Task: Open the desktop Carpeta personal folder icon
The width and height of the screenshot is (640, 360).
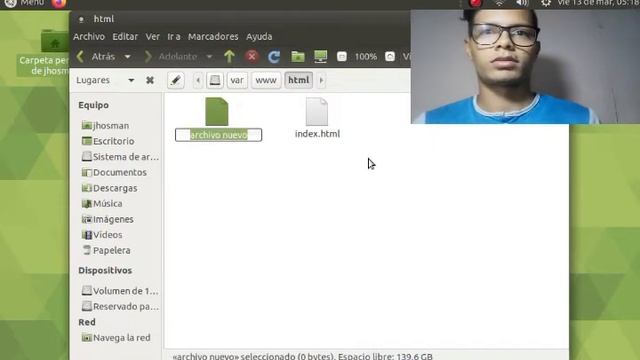Action: point(55,42)
